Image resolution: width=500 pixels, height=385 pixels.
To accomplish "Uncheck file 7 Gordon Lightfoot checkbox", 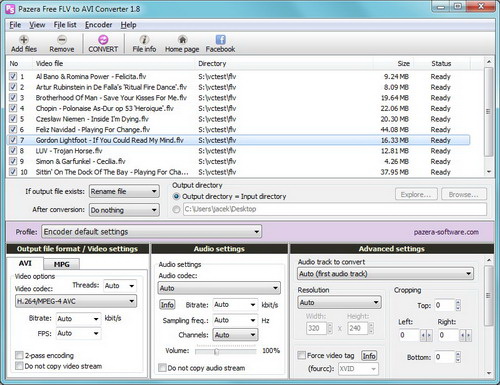I will click(x=13, y=140).
